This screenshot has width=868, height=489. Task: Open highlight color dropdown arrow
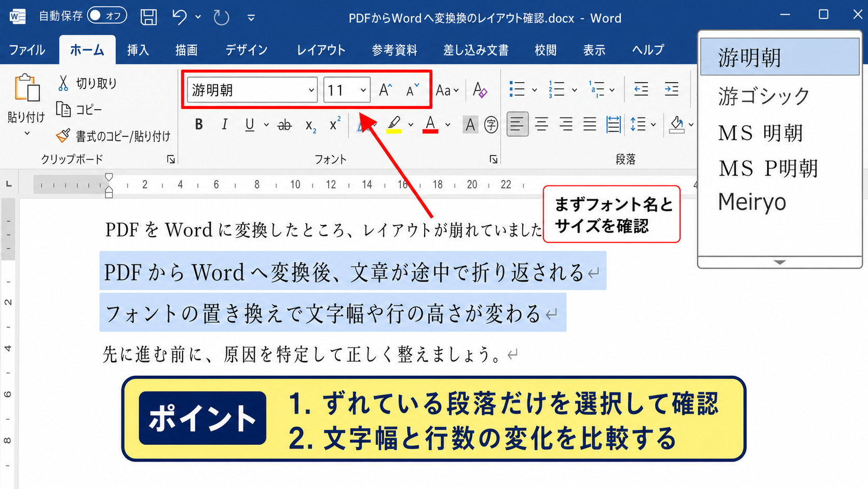411,125
